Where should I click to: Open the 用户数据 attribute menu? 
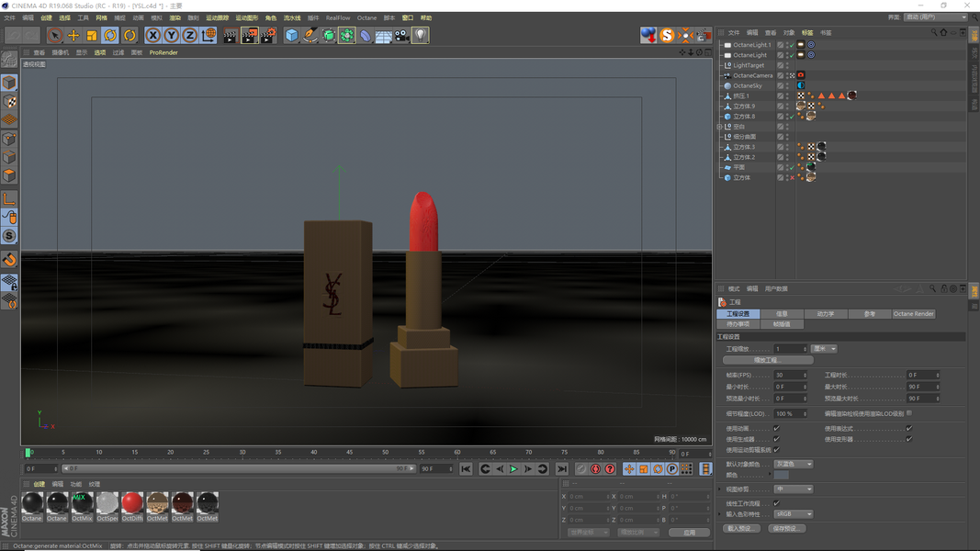click(x=776, y=288)
